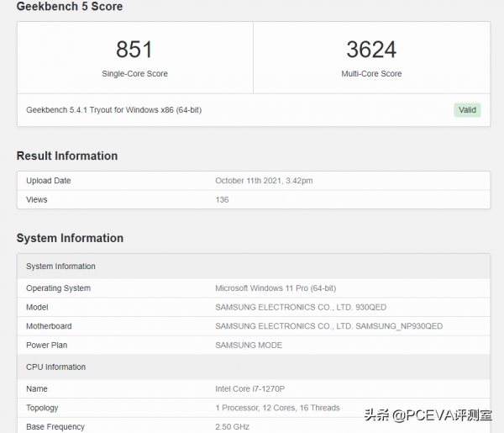
Task: Click the green Valid badge
Action: (x=467, y=110)
